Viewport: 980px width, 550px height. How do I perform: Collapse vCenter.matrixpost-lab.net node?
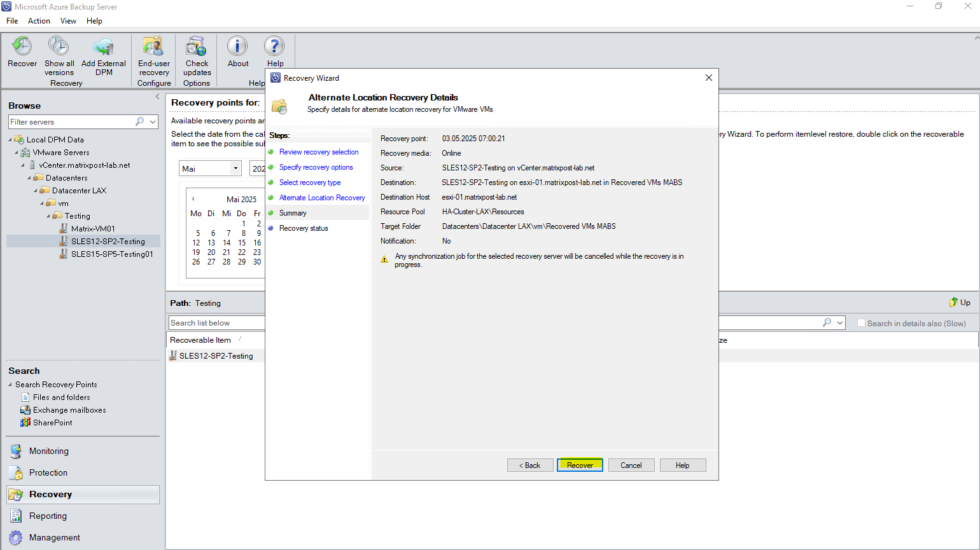coord(23,165)
